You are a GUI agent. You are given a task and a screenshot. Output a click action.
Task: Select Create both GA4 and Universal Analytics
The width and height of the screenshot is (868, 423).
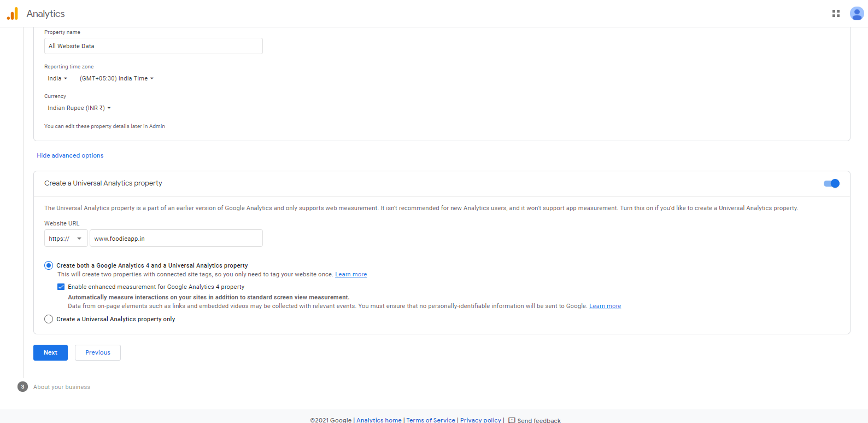(x=49, y=265)
